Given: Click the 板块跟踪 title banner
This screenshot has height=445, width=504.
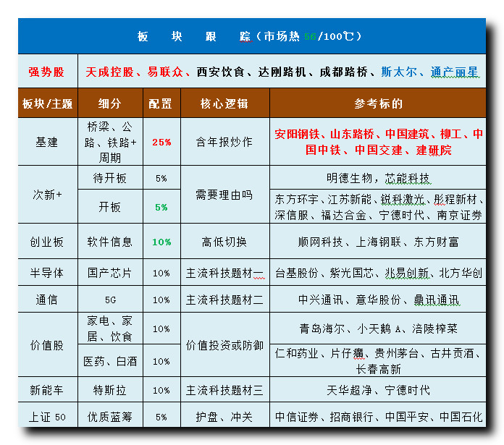Looking at the screenshot, I should coord(251,36).
